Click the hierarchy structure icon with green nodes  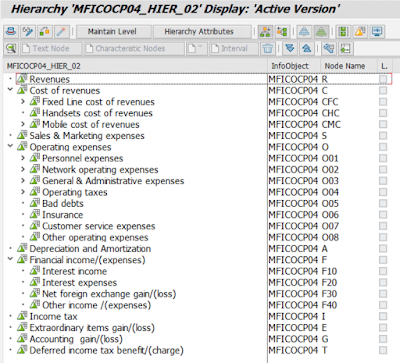pyautogui.click(x=265, y=32)
